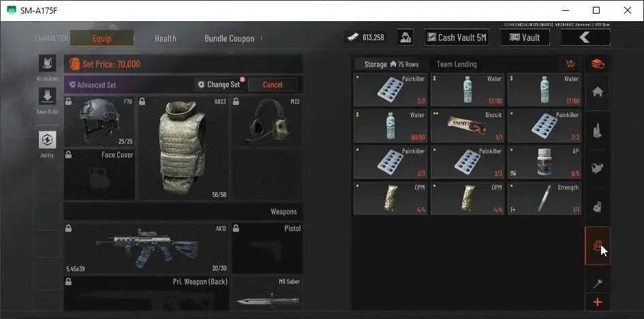Select the key tool category icon
Viewport: 644px width, 319px height.
[598, 284]
